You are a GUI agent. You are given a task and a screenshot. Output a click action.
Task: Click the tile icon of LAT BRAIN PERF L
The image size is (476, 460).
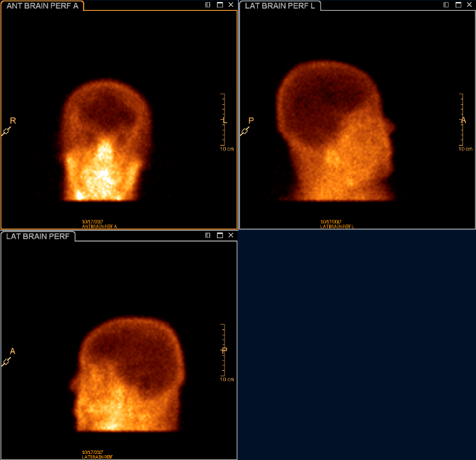446,5
